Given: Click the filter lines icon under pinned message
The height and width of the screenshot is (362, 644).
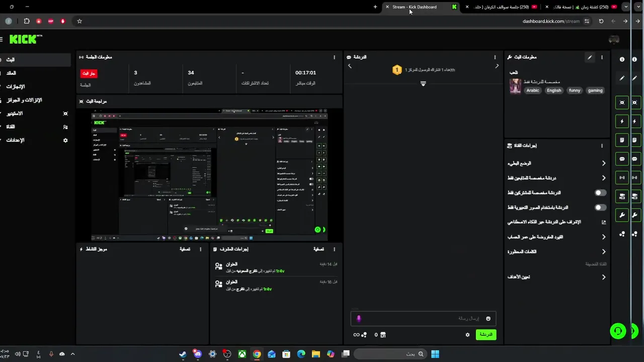Looking at the screenshot, I should [423, 83].
